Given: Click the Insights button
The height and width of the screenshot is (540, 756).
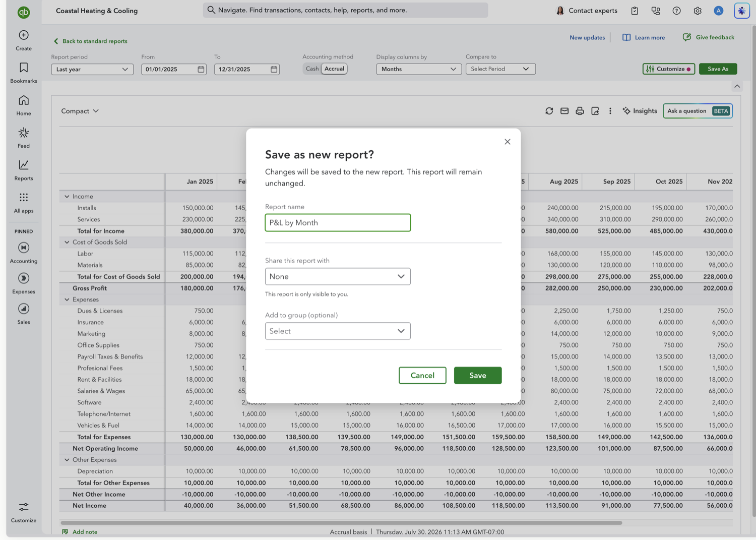Looking at the screenshot, I should tap(640, 111).
